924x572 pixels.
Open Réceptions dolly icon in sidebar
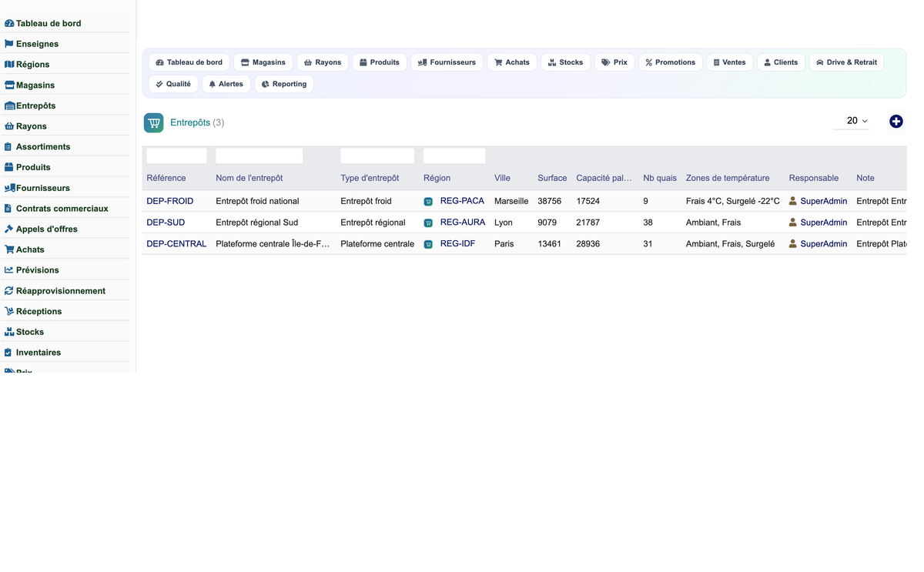9,311
